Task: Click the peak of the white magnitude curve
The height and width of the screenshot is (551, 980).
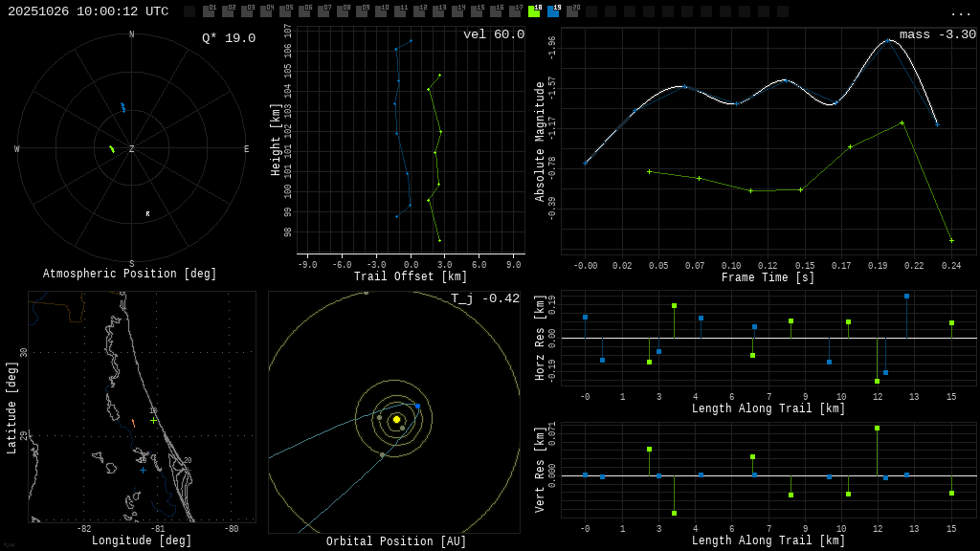Action: [889, 40]
